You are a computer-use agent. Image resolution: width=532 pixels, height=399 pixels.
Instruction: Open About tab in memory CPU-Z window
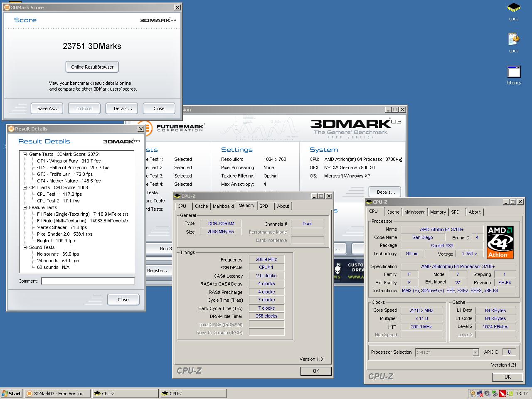coord(283,206)
